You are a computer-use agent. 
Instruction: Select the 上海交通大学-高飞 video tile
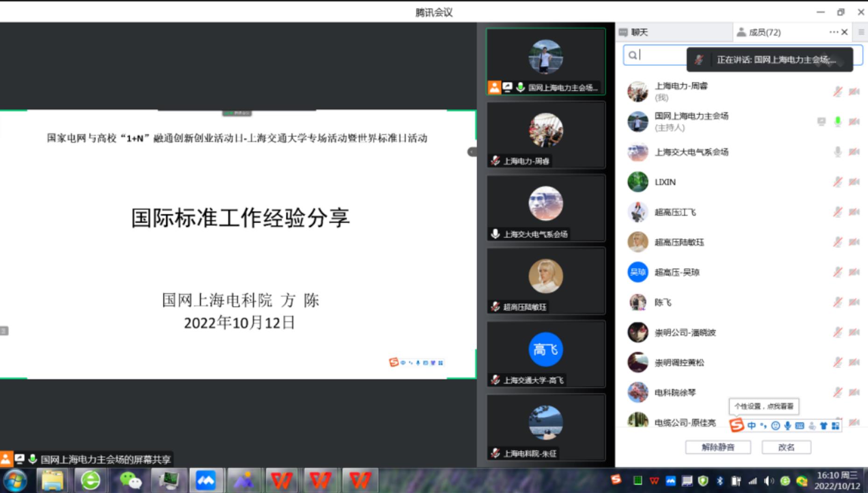[546, 354]
